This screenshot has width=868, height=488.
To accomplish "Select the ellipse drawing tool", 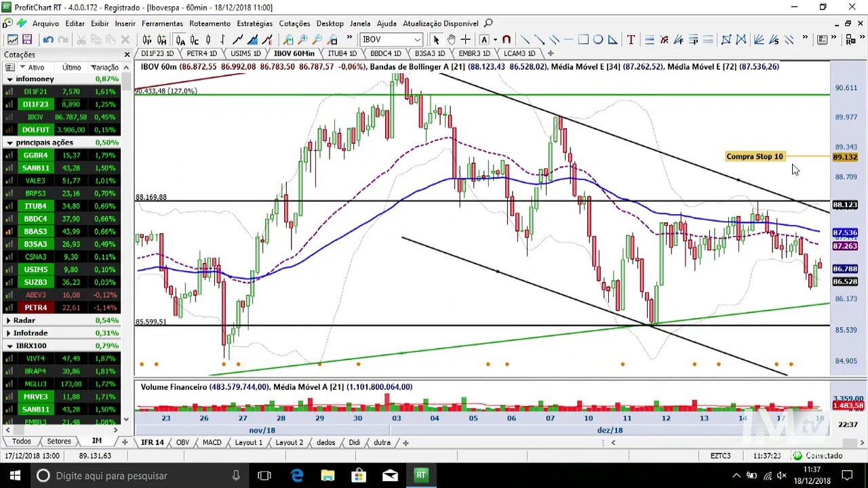I will [598, 39].
